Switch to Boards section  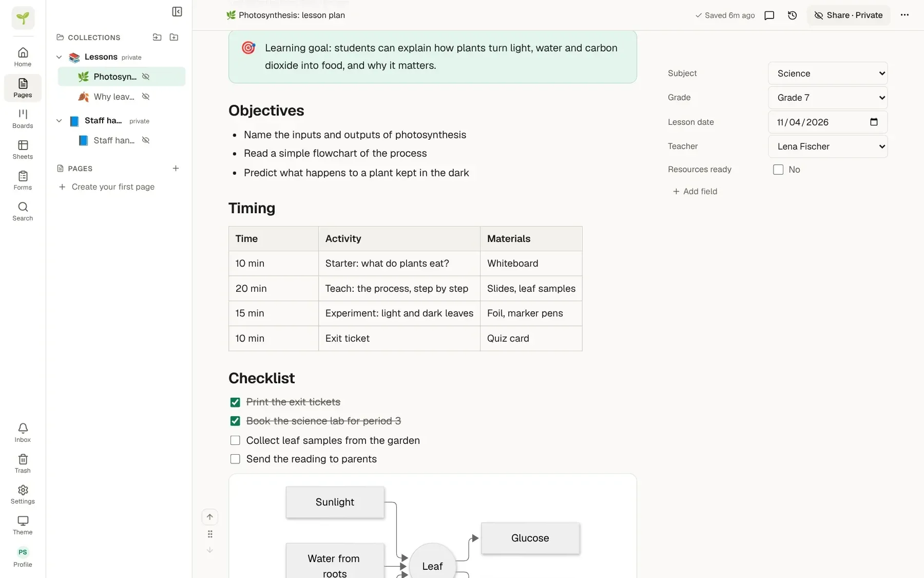pos(23,119)
